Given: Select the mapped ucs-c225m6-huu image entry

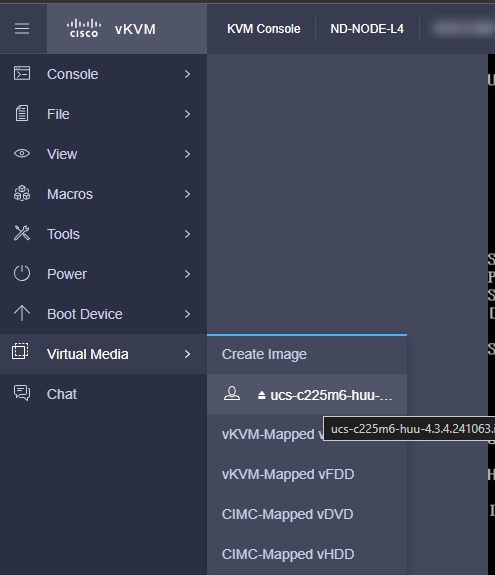Looking at the screenshot, I should [307, 394].
